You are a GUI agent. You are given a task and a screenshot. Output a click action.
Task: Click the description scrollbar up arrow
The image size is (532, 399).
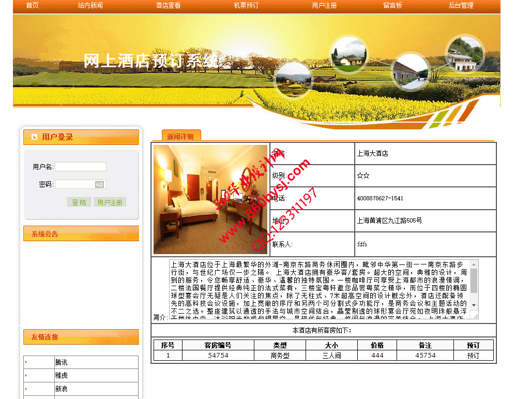474,264
